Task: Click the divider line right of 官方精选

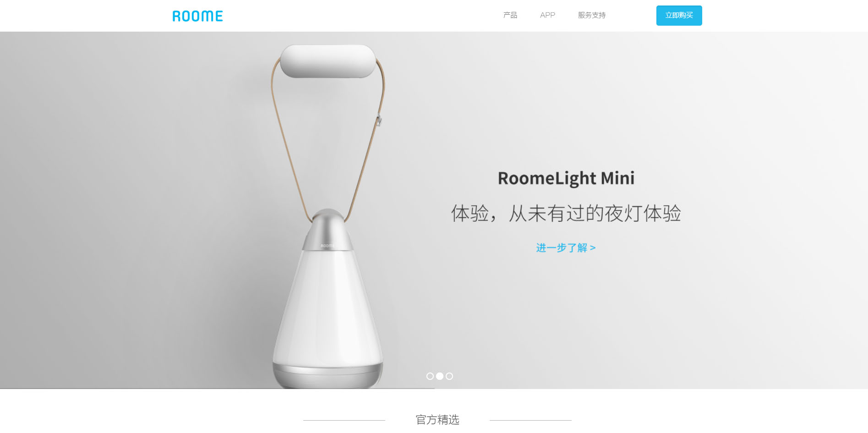Action: point(530,420)
